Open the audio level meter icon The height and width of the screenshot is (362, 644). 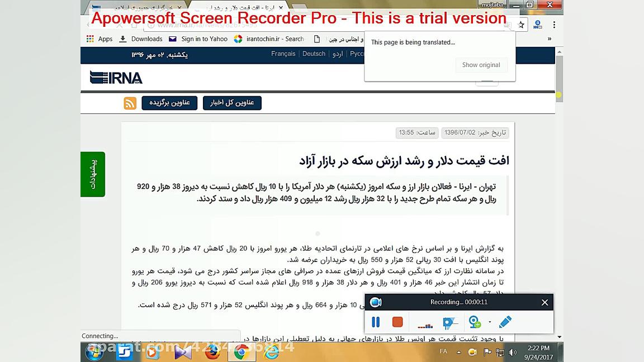click(x=425, y=325)
